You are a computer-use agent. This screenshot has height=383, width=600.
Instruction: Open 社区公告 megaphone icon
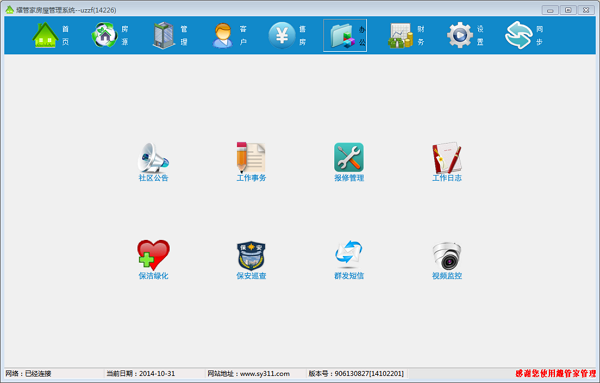coord(153,158)
